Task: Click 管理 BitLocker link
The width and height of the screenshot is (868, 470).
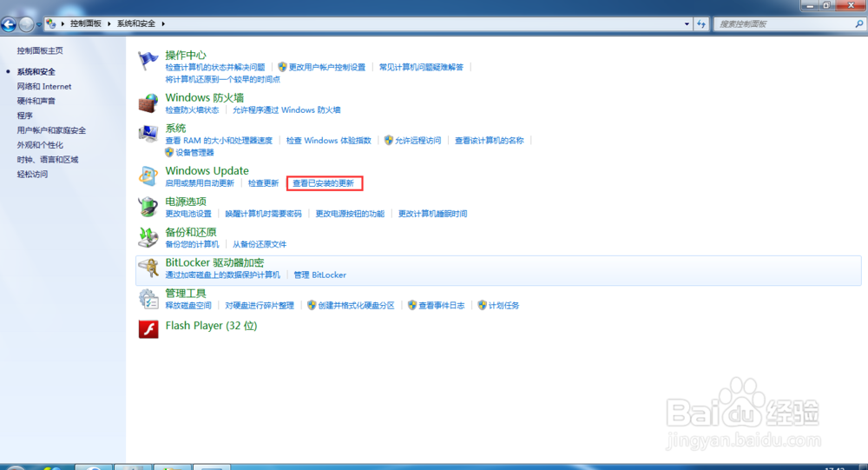Action: [x=320, y=275]
